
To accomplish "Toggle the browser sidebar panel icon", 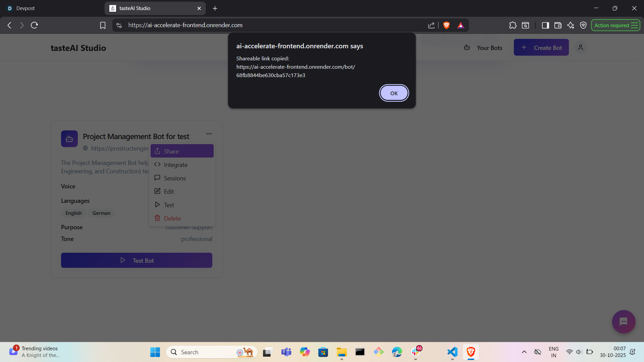I will coord(545,25).
